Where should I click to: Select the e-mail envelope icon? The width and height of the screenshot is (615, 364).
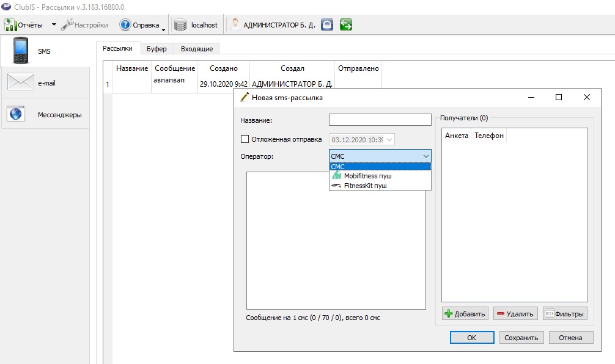(20, 82)
